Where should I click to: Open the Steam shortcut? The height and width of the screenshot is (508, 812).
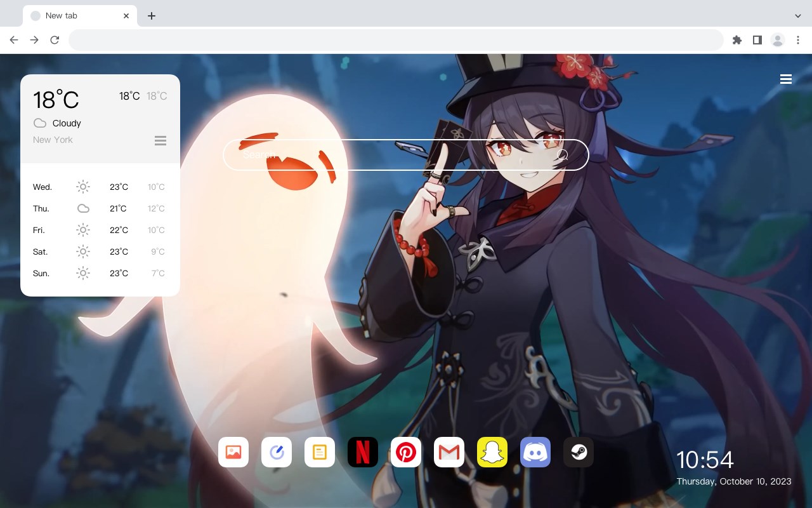pyautogui.click(x=579, y=452)
